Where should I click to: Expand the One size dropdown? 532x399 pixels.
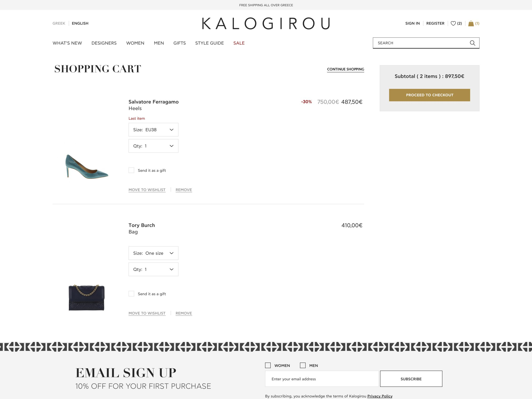[x=153, y=253]
